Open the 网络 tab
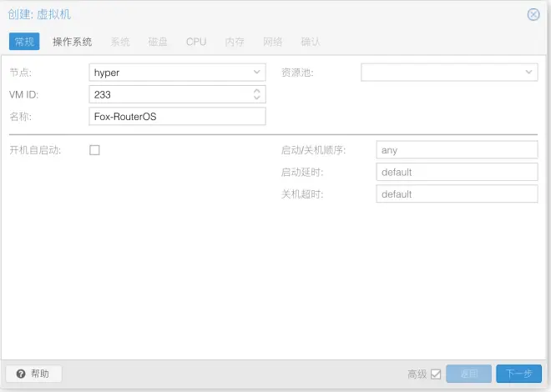 tap(273, 42)
